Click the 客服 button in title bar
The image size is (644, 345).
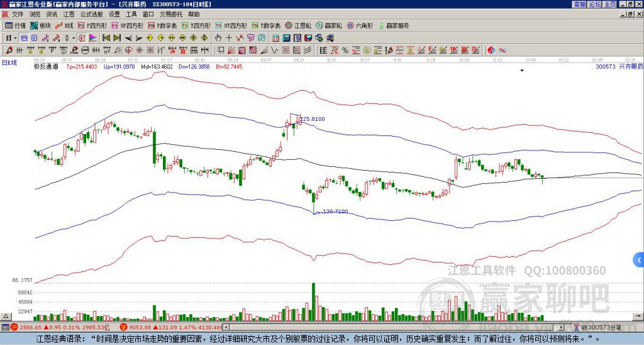click(x=580, y=4)
